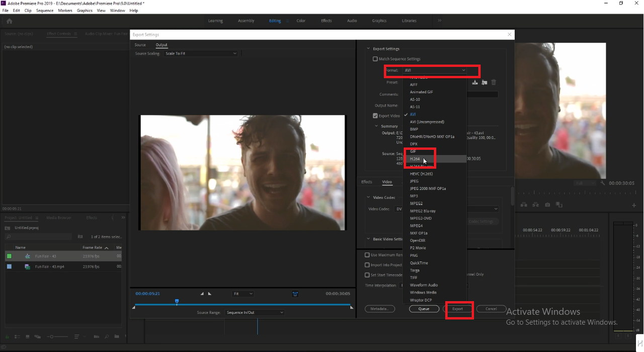Click the green label of Fun Fair - 43
The width and height of the screenshot is (644, 352).
(9, 256)
